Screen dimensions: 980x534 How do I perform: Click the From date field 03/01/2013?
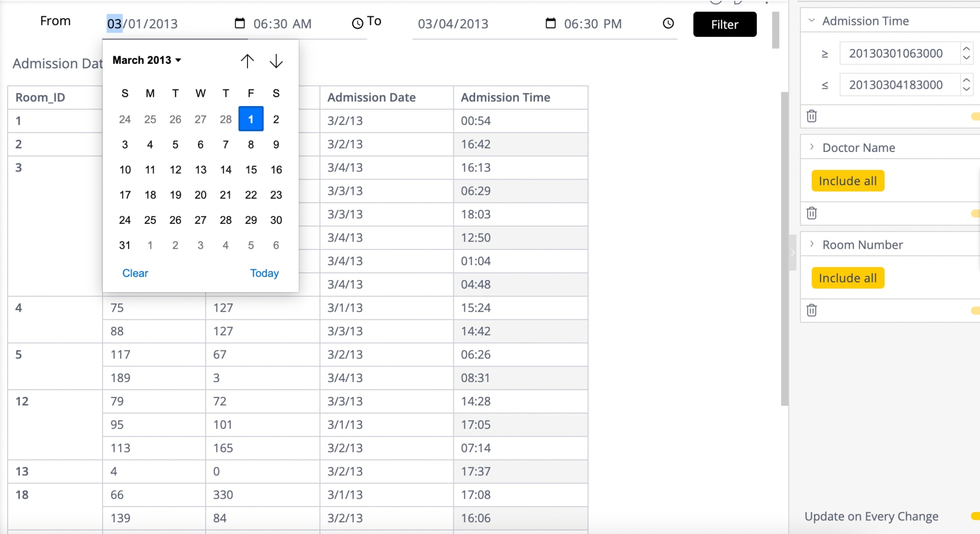pos(142,23)
